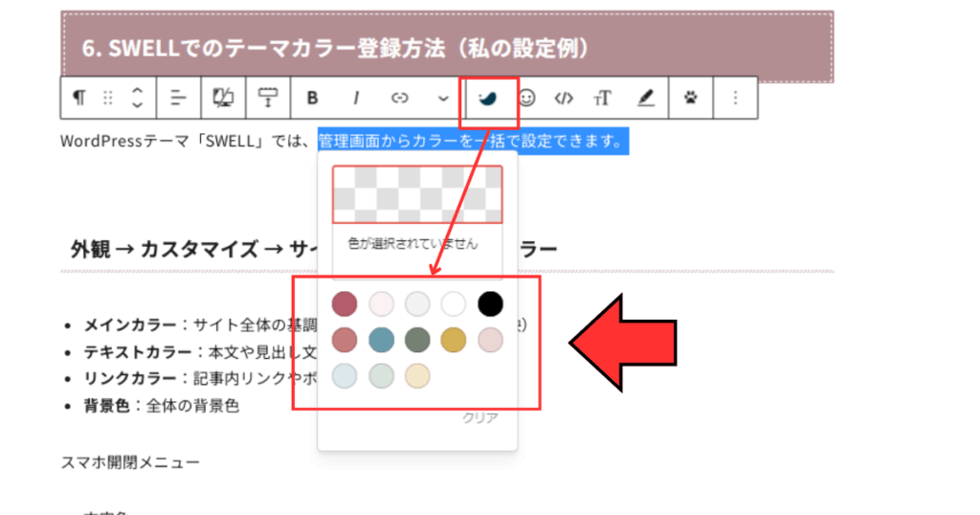Select the marker highlighter tool
Viewport: 980px width, 515px height.
pyautogui.click(x=646, y=98)
